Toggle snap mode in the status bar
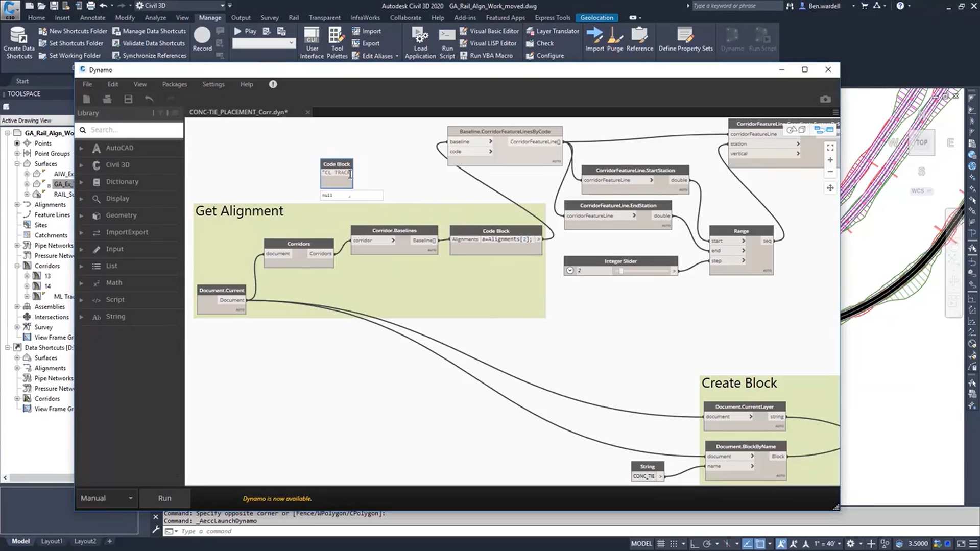 [x=674, y=544]
